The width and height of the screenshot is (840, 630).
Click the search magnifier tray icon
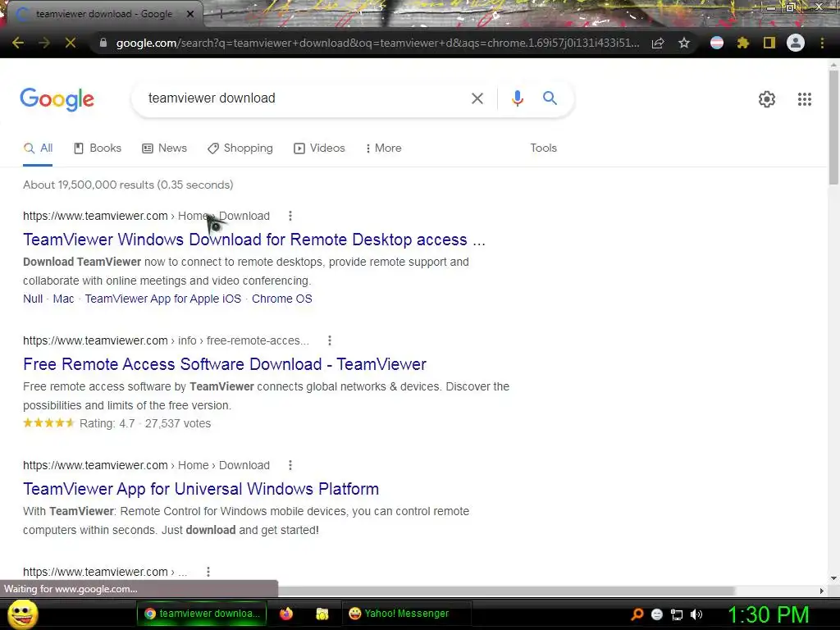(x=637, y=614)
